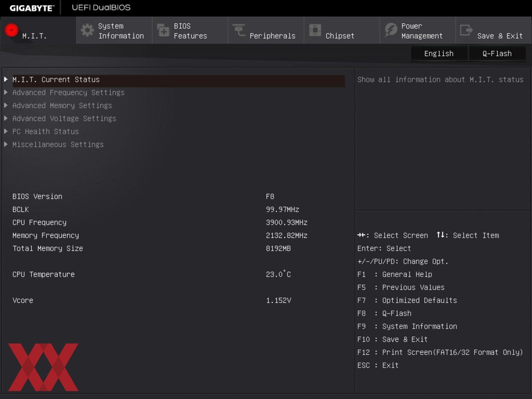Click the F8 Q-Flash help hint

(x=385, y=313)
